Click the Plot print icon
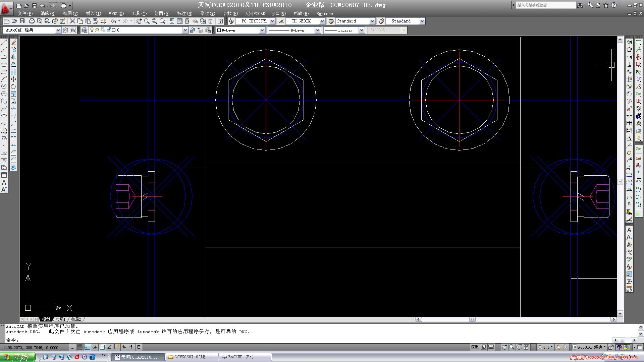 point(32,21)
